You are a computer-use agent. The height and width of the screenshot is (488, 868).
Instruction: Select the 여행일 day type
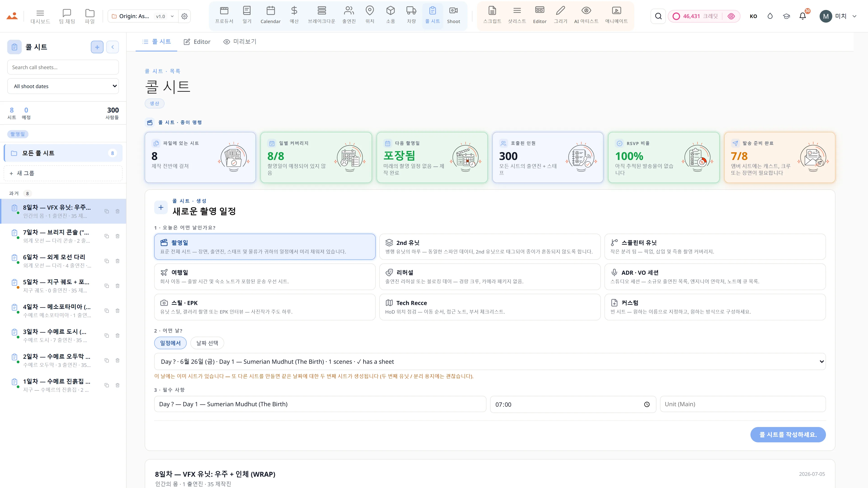tap(265, 277)
